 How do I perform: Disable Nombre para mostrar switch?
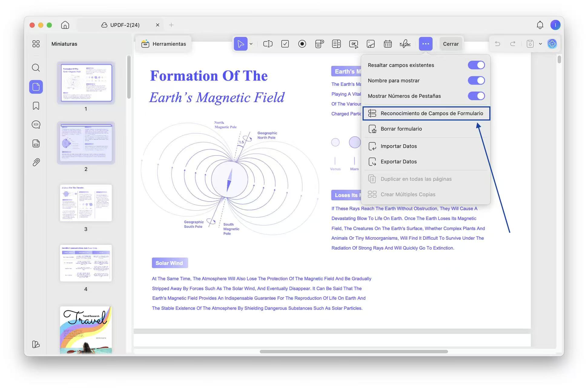(x=476, y=81)
